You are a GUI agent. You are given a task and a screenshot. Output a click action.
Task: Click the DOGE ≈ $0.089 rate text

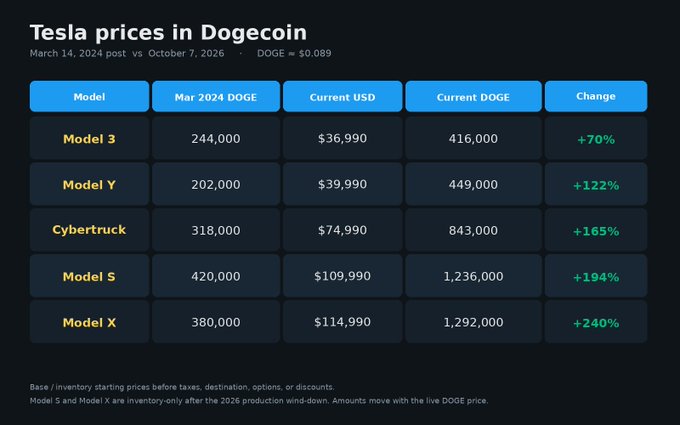coord(294,53)
